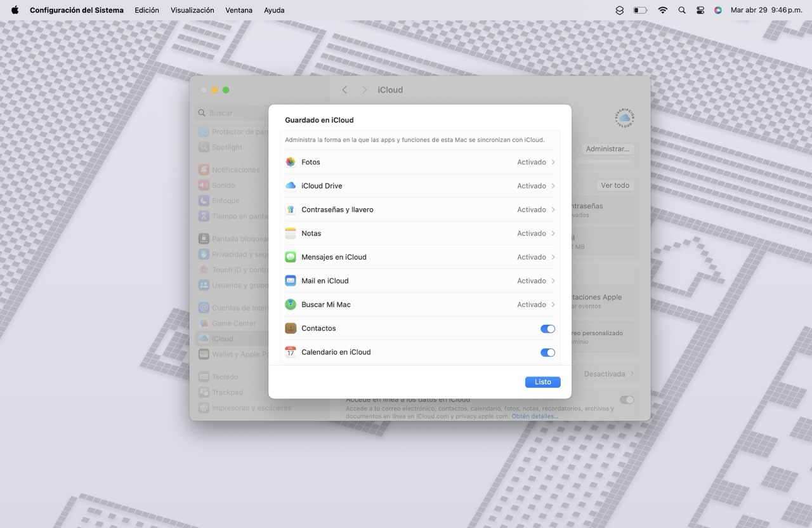Open Contraseñas y llavero Activado details
The width and height of the screenshot is (812, 528).
click(536, 209)
